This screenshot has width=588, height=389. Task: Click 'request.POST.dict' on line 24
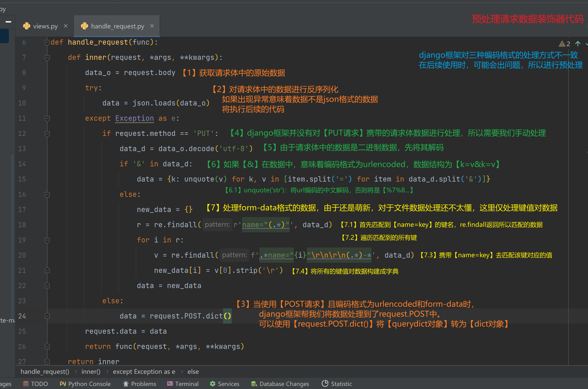point(186,316)
